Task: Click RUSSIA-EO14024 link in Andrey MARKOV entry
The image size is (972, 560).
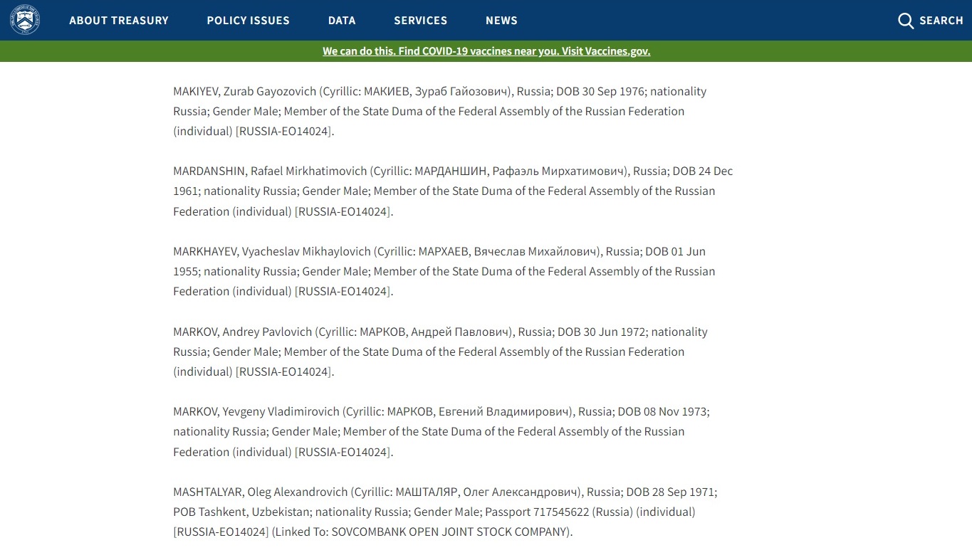Action: [283, 372]
